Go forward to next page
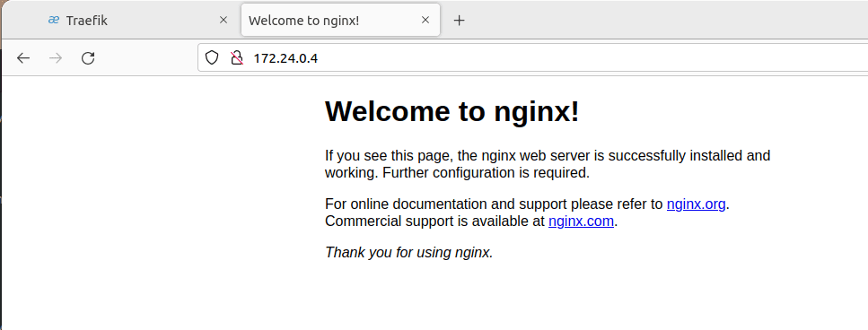868x330 pixels. point(56,58)
